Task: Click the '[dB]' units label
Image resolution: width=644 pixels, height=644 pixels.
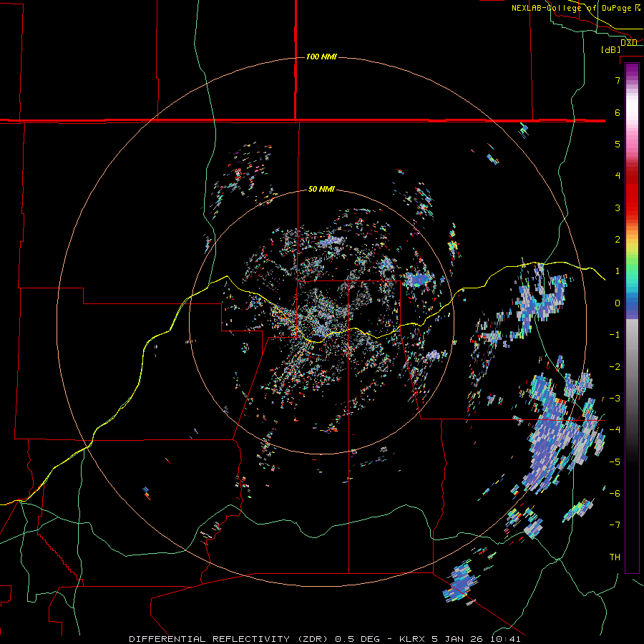Action: pos(610,49)
